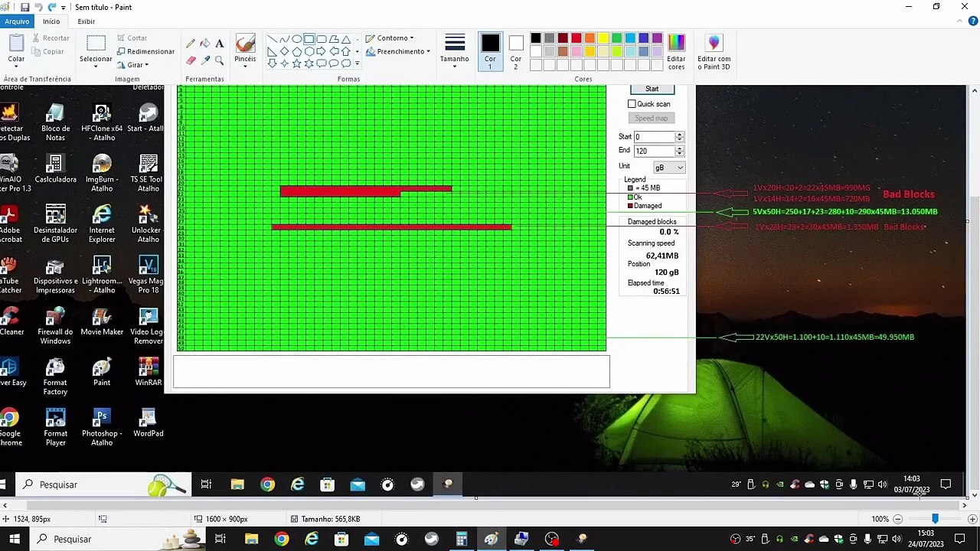
Task: Switch to the Exibir tab
Action: click(87, 21)
